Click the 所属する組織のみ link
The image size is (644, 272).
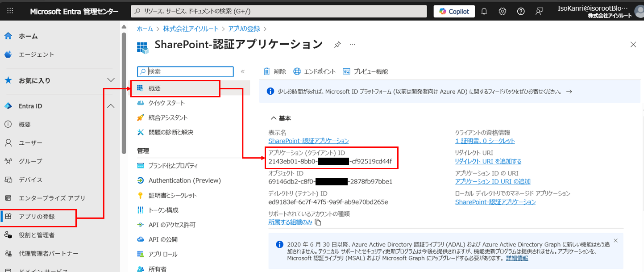pos(290,222)
